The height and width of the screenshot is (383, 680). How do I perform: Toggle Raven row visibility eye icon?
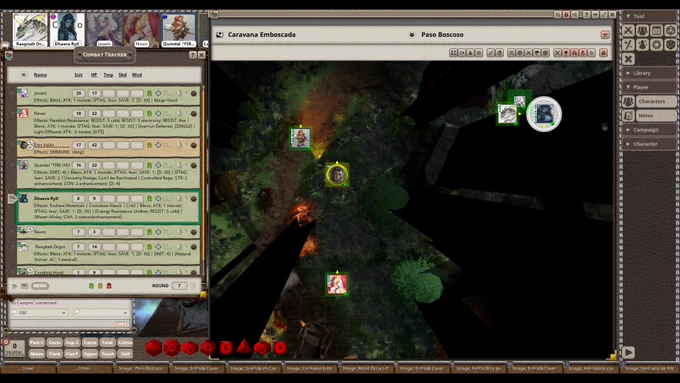[x=30, y=229]
